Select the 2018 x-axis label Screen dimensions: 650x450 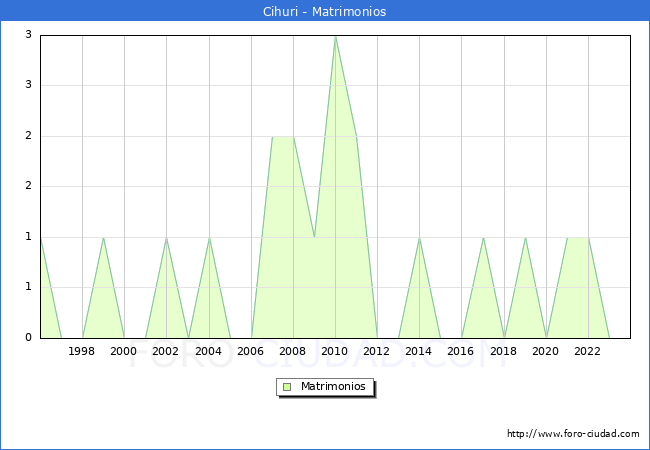(503, 351)
